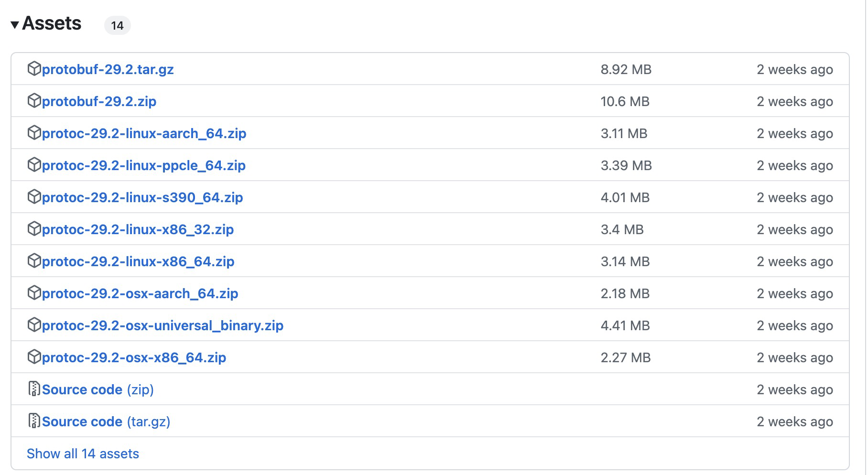Click package icon beside protoc-29.2-linux-aarch_64.zip

(34, 133)
